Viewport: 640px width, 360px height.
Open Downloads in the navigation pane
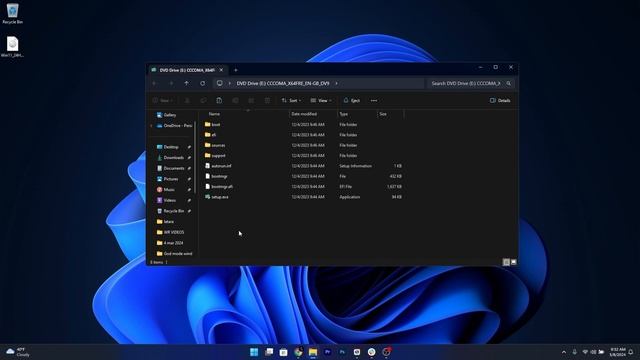pos(170,158)
